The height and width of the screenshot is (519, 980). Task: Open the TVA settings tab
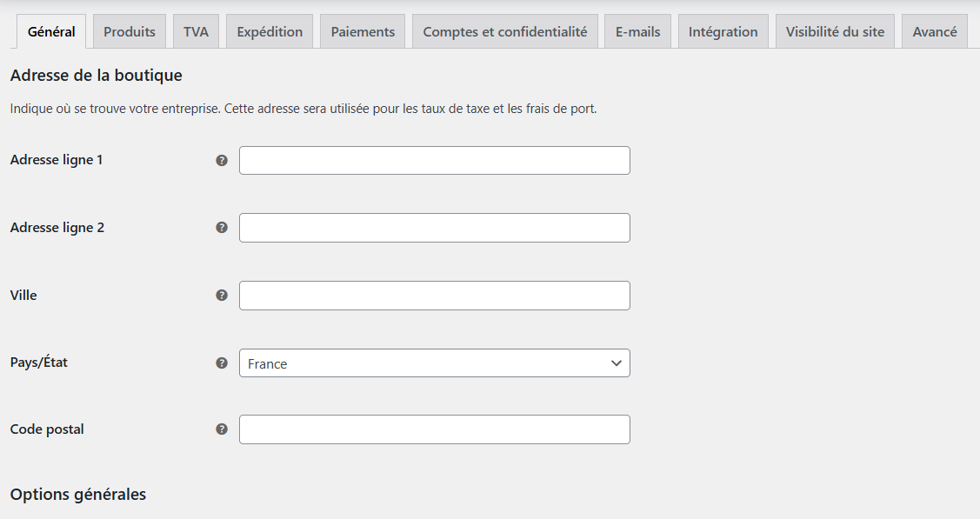click(x=196, y=30)
